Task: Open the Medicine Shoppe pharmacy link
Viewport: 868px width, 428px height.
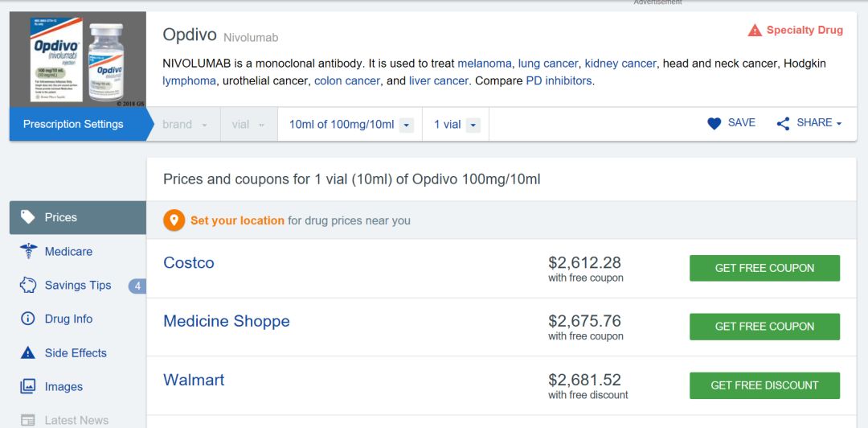Action: click(x=226, y=321)
